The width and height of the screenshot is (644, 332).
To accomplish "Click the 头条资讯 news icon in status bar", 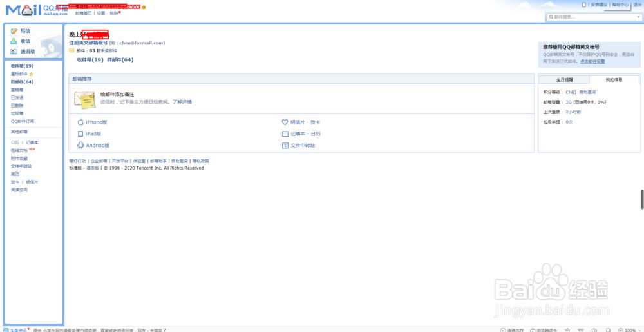I will 6,330.
